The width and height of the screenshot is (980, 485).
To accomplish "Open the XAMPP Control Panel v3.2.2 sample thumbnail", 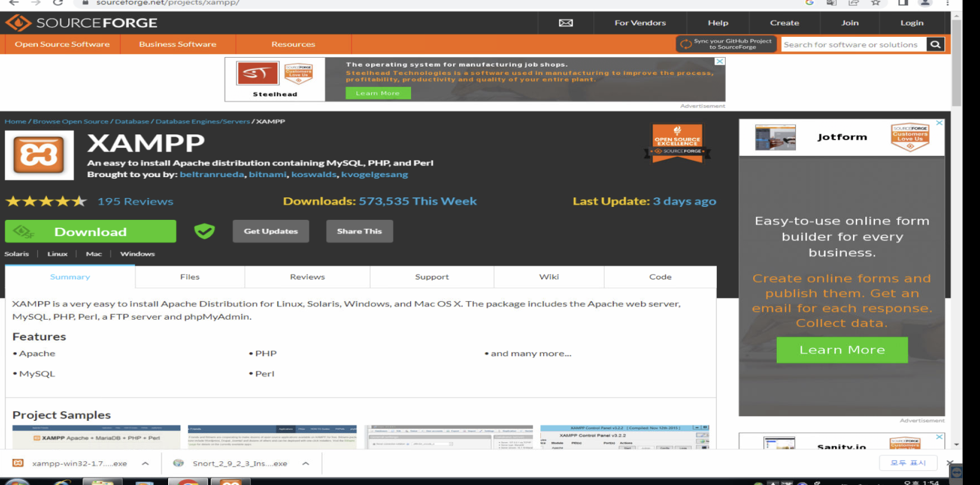I will pyautogui.click(x=625, y=437).
